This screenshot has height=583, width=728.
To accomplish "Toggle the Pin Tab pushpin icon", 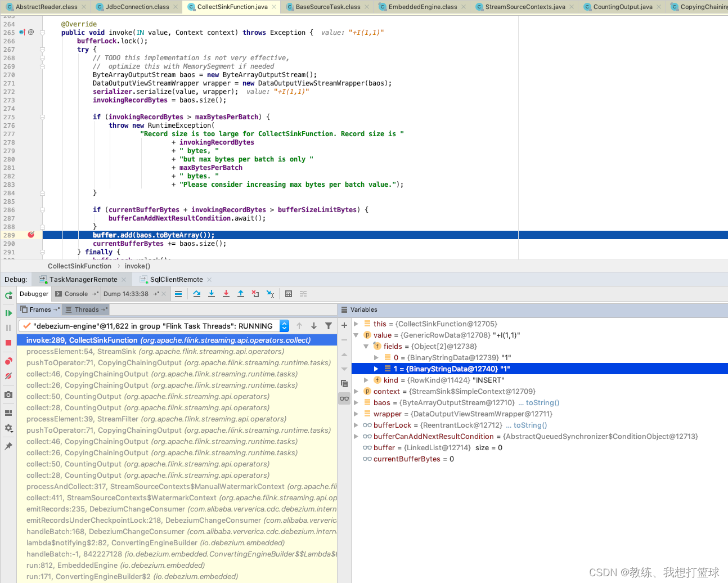I will point(8,446).
